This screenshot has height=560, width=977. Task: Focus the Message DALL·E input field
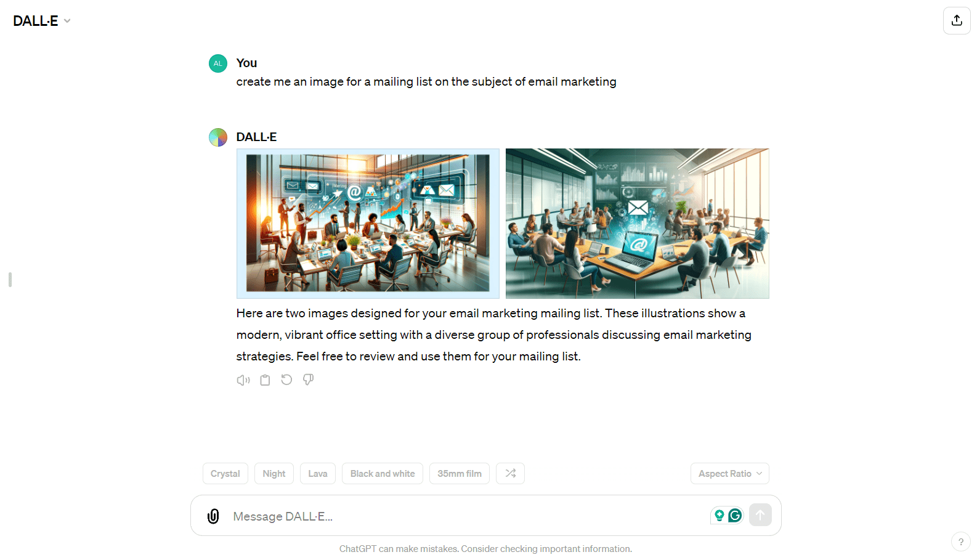click(468, 516)
